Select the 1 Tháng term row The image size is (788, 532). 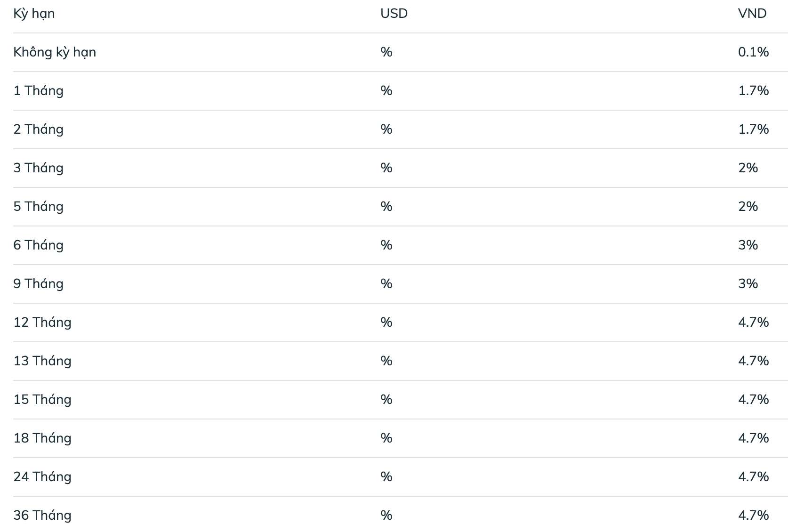point(401,91)
